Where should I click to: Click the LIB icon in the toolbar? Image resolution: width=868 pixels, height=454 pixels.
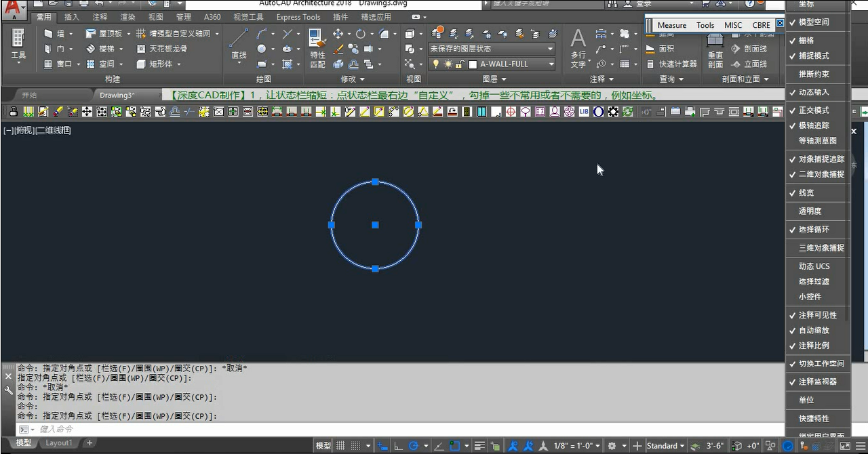pyautogui.click(x=584, y=112)
